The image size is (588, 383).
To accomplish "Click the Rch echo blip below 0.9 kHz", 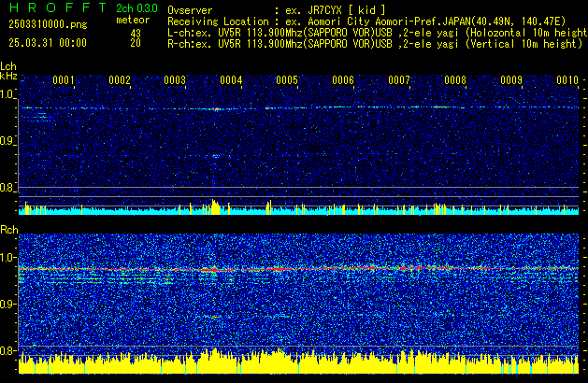I will pos(214,317).
